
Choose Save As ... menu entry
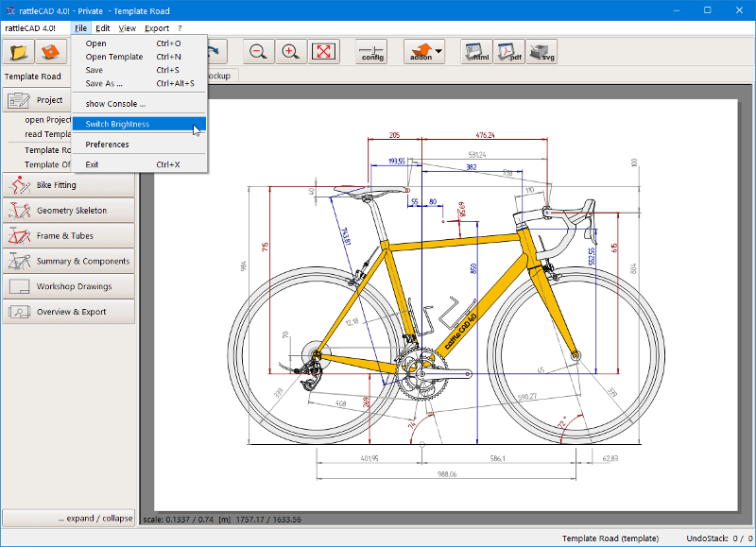click(x=139, y=84)
